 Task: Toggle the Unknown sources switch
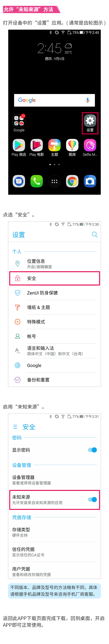[x=92, y=499]
